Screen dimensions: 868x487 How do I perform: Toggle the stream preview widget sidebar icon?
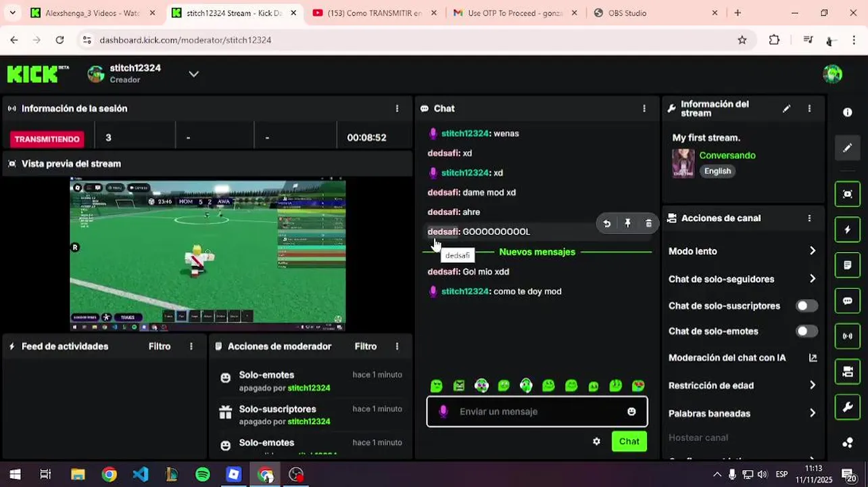[848, 194]
